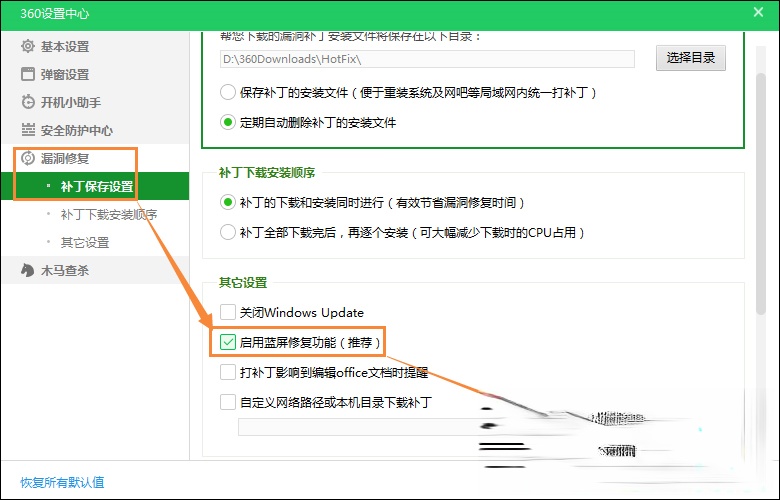Select 补丁保存设置 sub-item

click(x=95, y=186)
